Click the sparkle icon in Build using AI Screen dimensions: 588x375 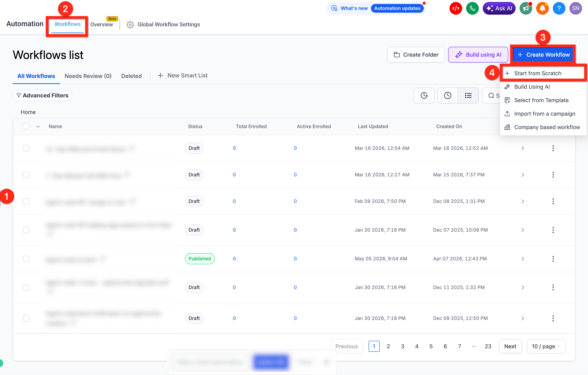(x=459, y=55)
